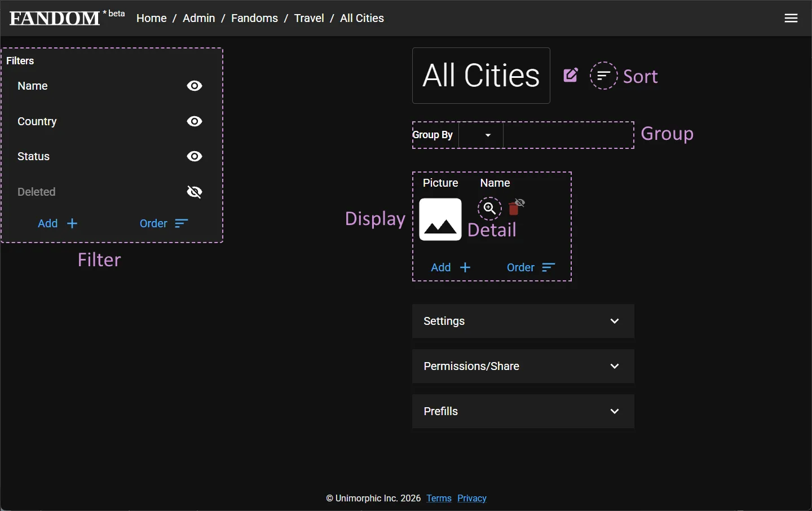Click the FANDOM logo
This screenshot has width=812, height=511.
(55, 18)
